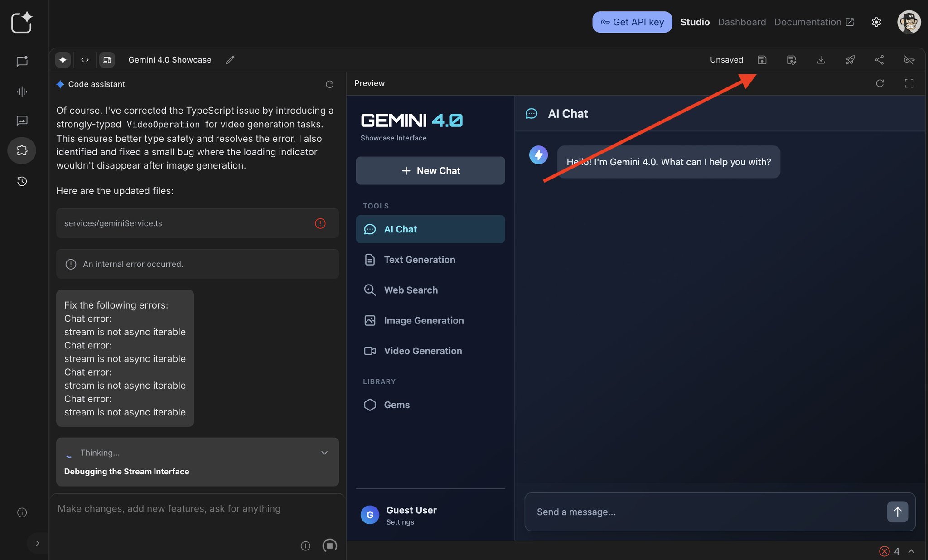Click the crossed-out link icon in toolbar

(x=909, y=60)
